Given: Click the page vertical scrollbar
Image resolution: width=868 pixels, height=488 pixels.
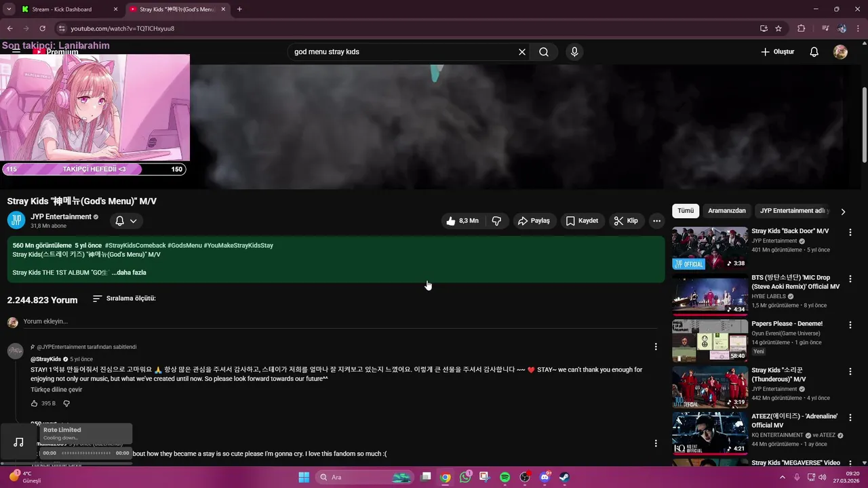Looking at the screenshot, I should pos(865,125).
